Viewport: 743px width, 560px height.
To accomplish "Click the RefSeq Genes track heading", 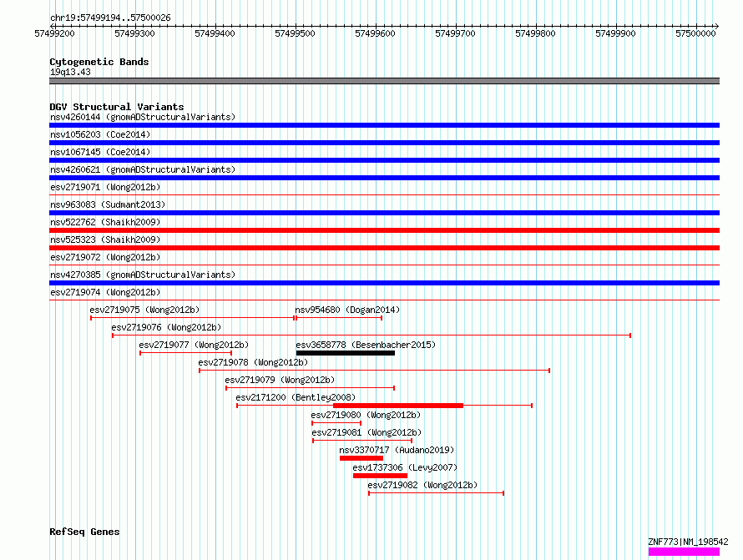I will (x=84, y=532).
